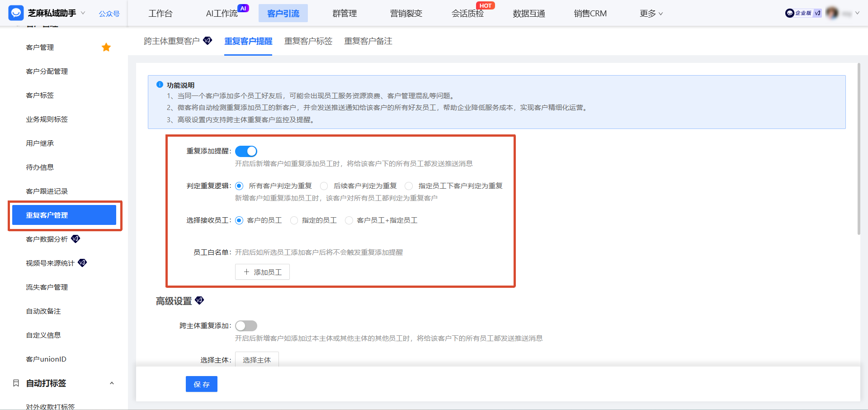Expand the dropdown arrow beside 芝麻私域助手
The width and height of the screenshot is (868, 410).
pos(83,13)
